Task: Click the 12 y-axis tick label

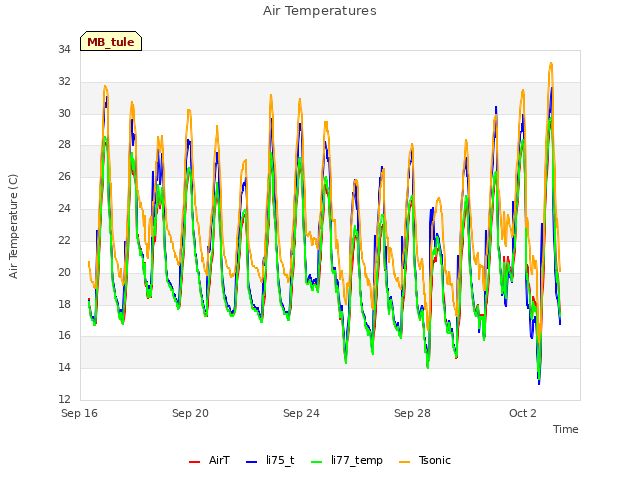Action: click(x=64, y=399)
